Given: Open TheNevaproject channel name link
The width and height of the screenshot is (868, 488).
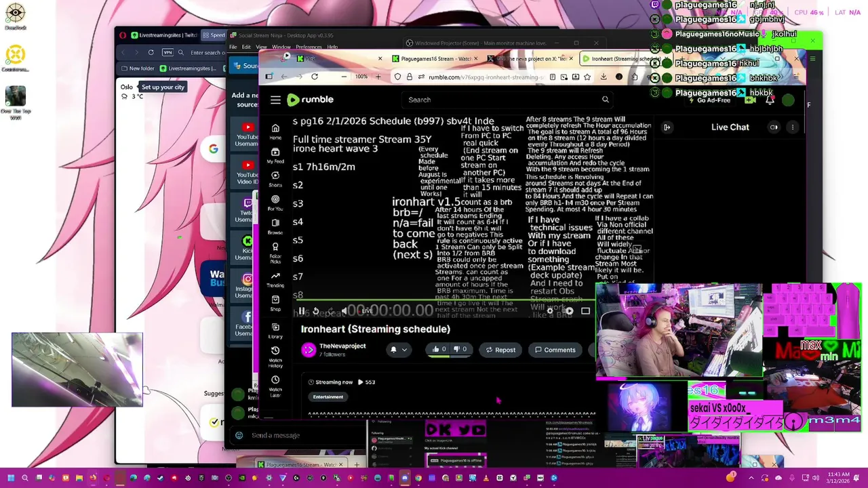Looking at the screenshot, I should [342, 346].
